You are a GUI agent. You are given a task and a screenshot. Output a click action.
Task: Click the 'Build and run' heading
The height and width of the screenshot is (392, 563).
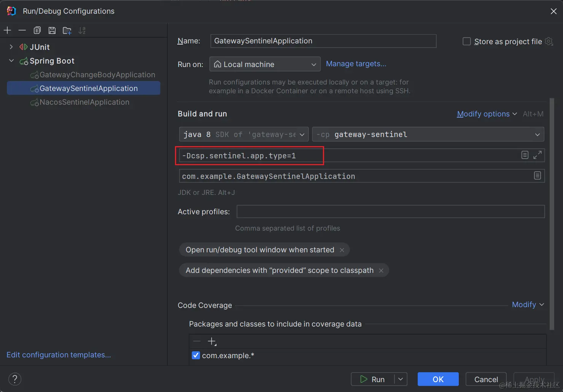pos(202,114)
